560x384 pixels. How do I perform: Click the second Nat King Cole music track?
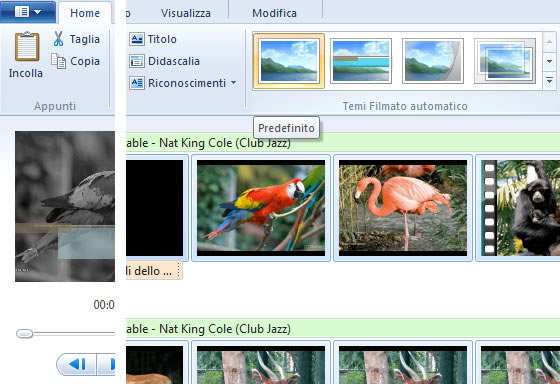click(x=343, y=329)
